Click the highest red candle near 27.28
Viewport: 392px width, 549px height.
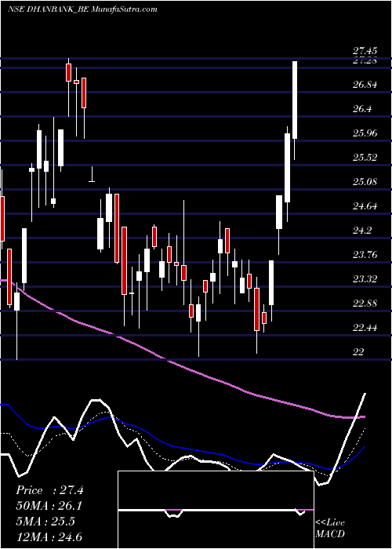[x=69, y=72]
